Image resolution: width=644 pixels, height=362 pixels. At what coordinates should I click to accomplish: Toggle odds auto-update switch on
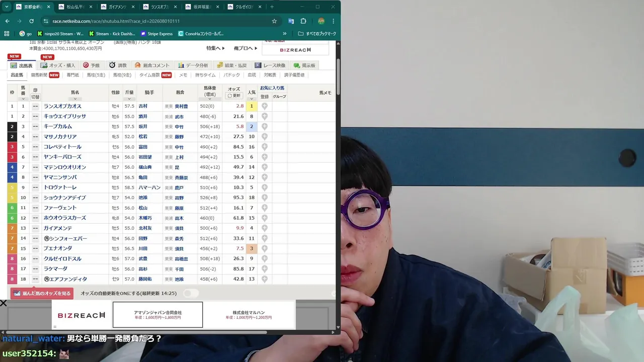click(x=191, y=293)
